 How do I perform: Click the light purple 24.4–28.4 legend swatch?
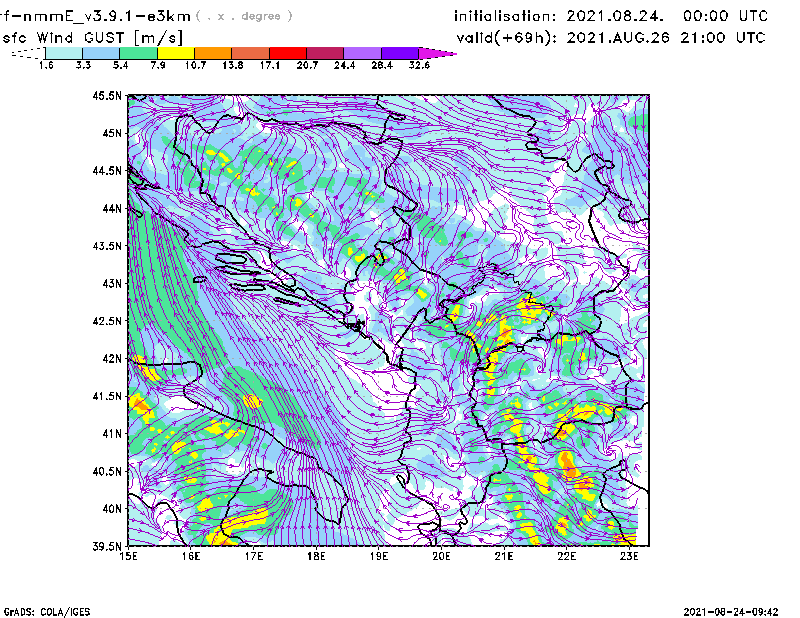[362, 53]
